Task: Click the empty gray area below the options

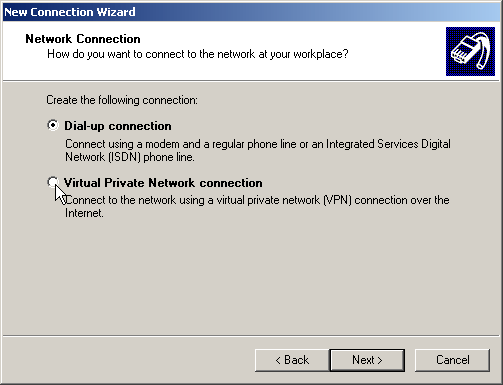Action: pyautogui.click(x=251, y=277)
